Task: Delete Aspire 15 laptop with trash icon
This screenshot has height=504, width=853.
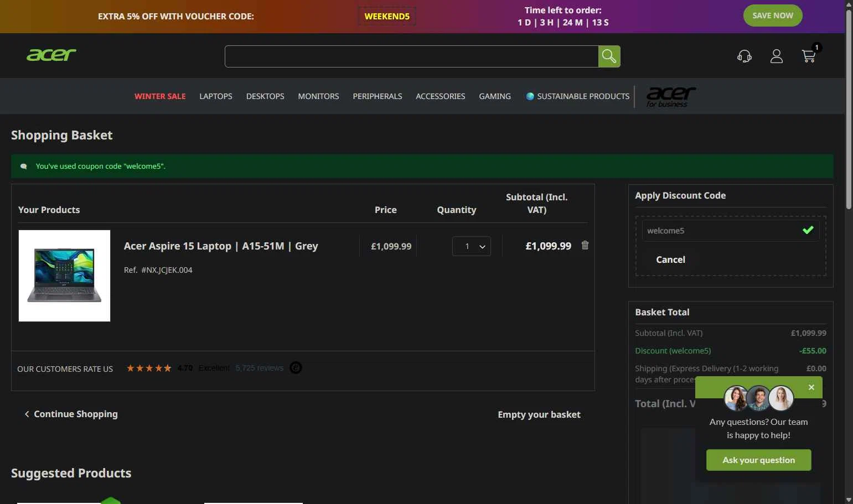Action: click(585, 245)
